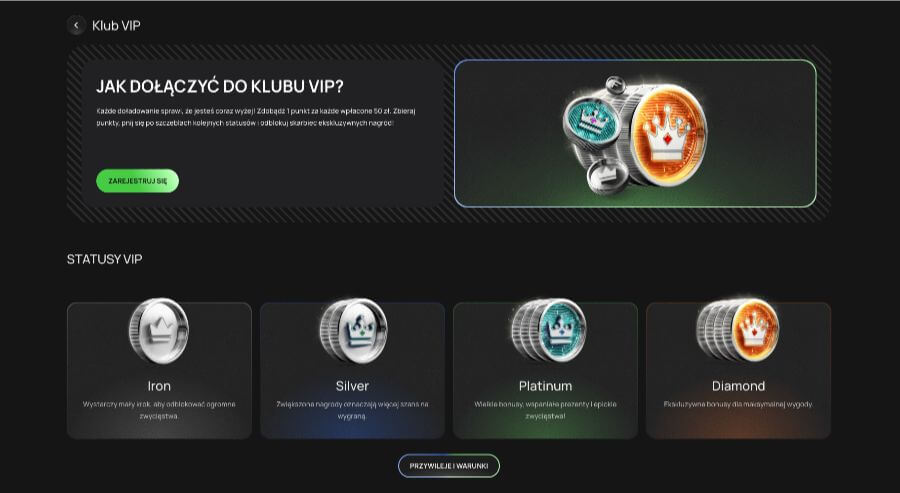This screenshot has height=493, width=900.
Task: Click the Platinum card description text
Action: [545, 410]
